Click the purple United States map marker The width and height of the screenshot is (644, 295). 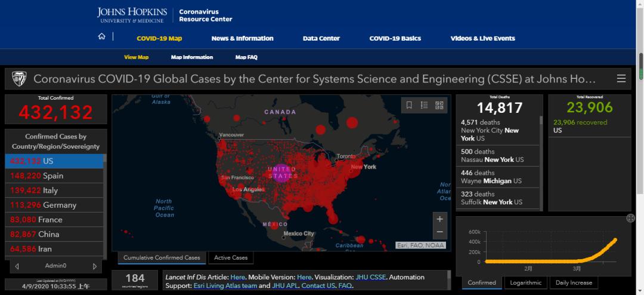pos(281,173)
